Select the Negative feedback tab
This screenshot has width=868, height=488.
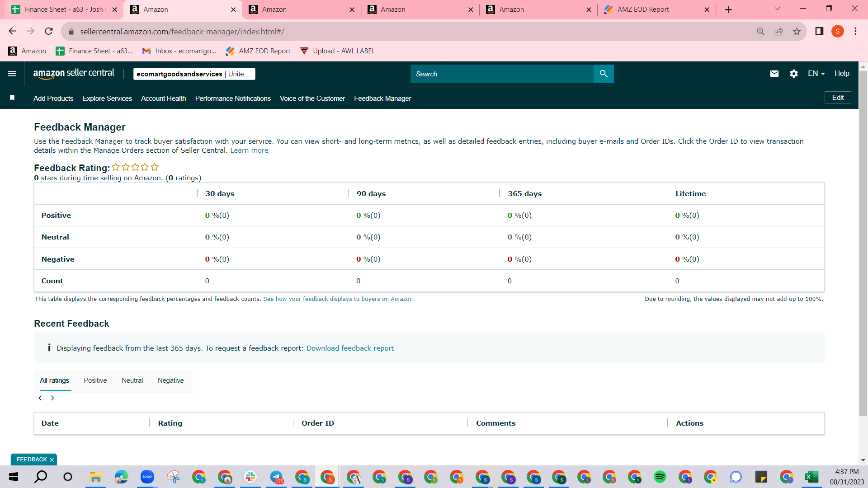click(x=171, y=380)
